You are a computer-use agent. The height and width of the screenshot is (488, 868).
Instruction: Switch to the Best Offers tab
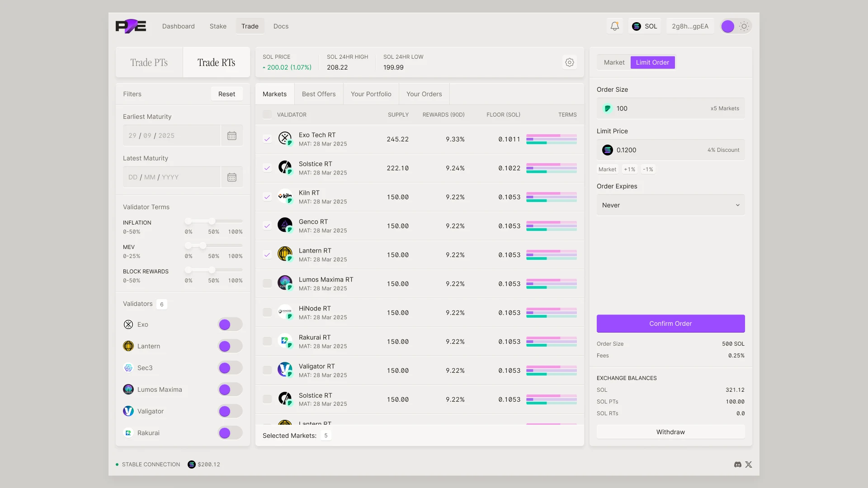pyautogui.click(x=319, y=94)
